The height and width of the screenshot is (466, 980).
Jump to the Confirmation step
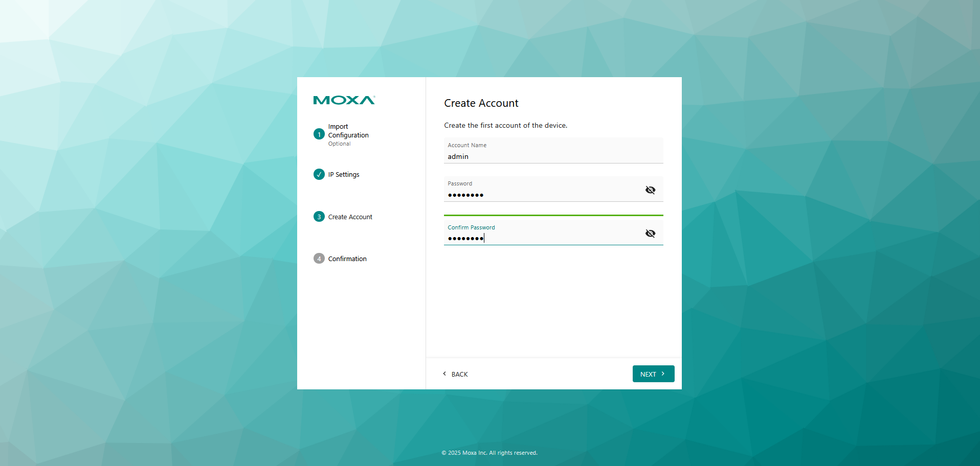[347, 259]
